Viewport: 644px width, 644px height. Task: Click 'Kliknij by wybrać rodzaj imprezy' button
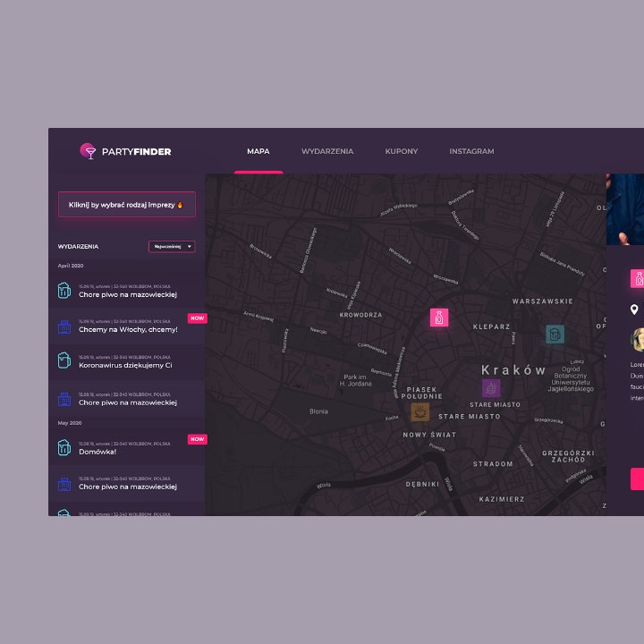click(127, 204)
